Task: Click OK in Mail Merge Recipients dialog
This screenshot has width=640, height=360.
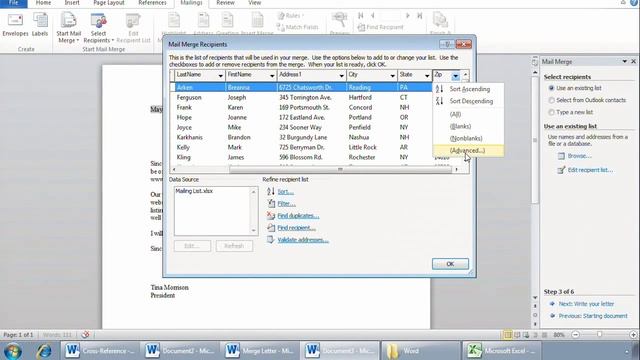Action: click(x=450, y=264)
